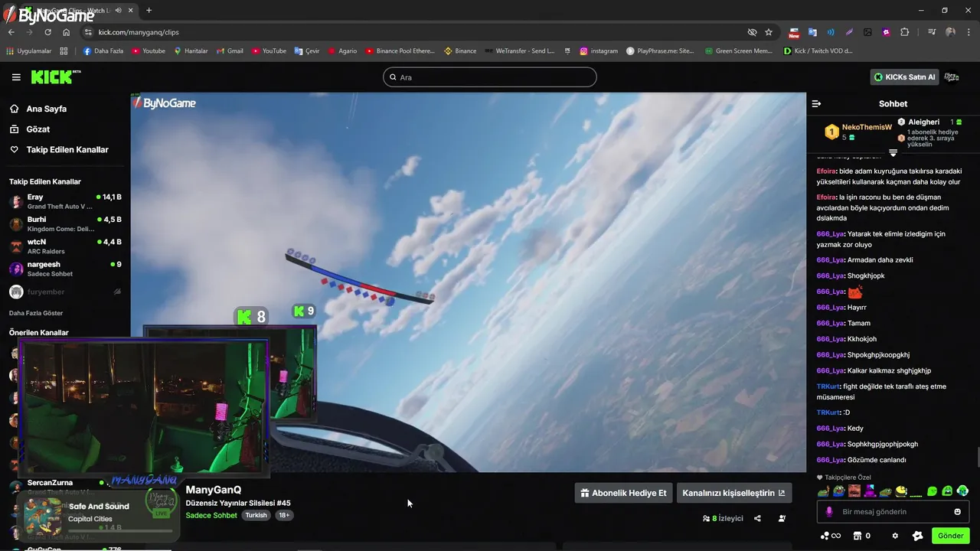The width and height of the screenshot is (980, 551).
Task: Click the Gönder send button
Action: click(951, 536)
